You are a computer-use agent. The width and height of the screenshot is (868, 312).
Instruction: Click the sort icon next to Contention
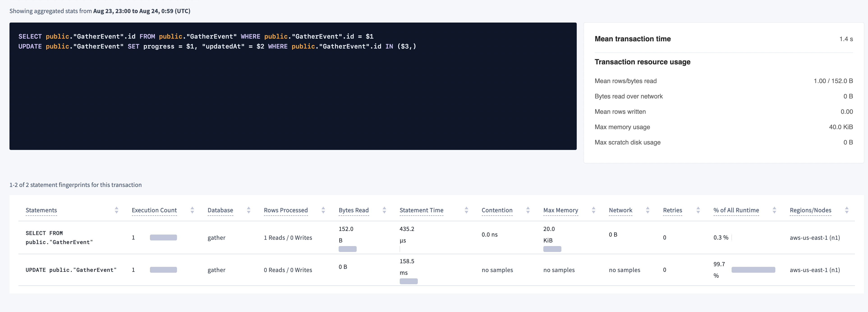pyautogui.click(x=528, y=210)
